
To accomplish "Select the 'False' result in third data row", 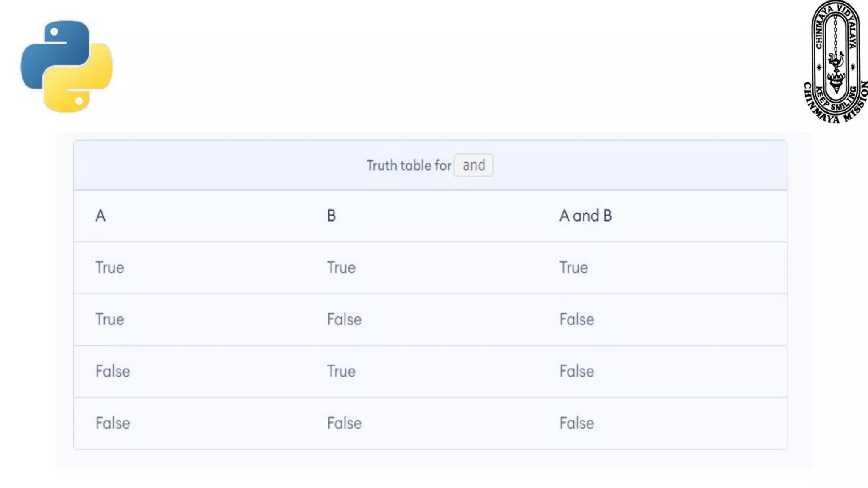I will (576, 372).
